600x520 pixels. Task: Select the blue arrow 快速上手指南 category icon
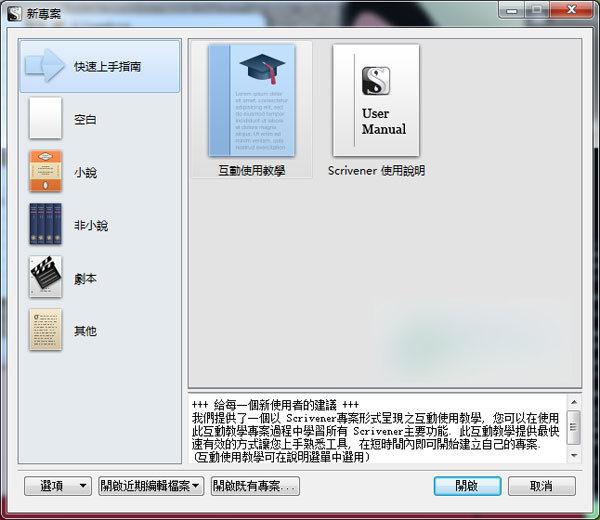point(45,66)
